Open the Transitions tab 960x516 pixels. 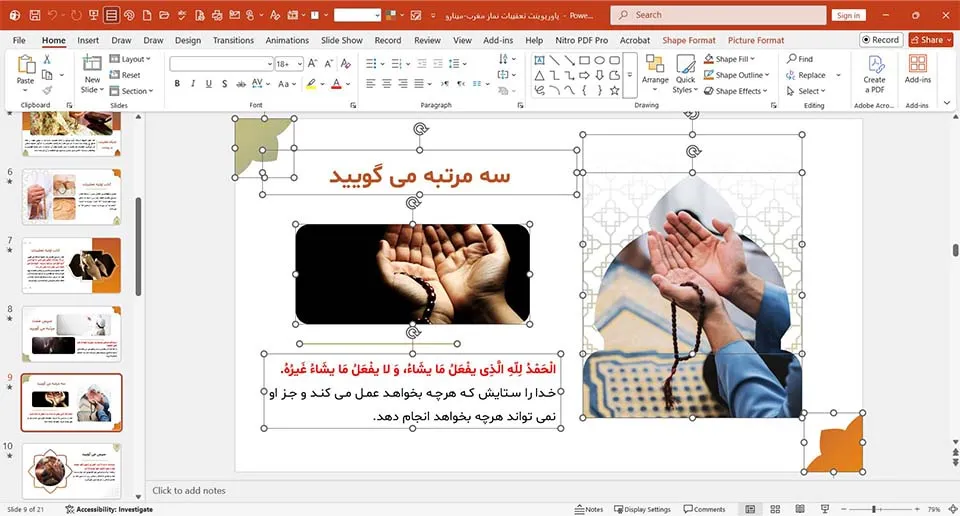[233, 40]
